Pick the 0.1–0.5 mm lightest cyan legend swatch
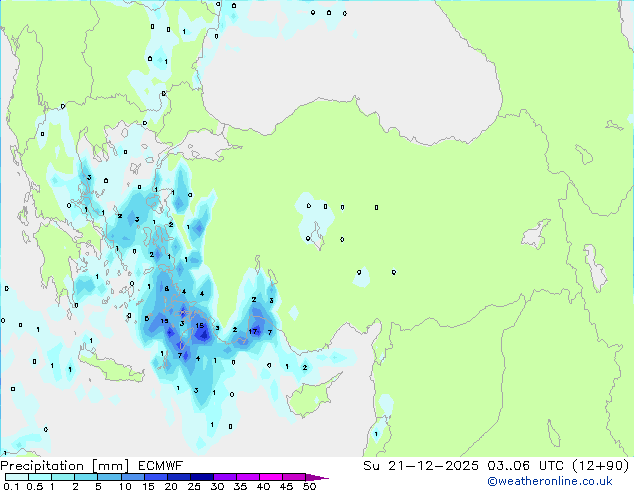Viewport: 634px width, 490px height. [17, 477]
